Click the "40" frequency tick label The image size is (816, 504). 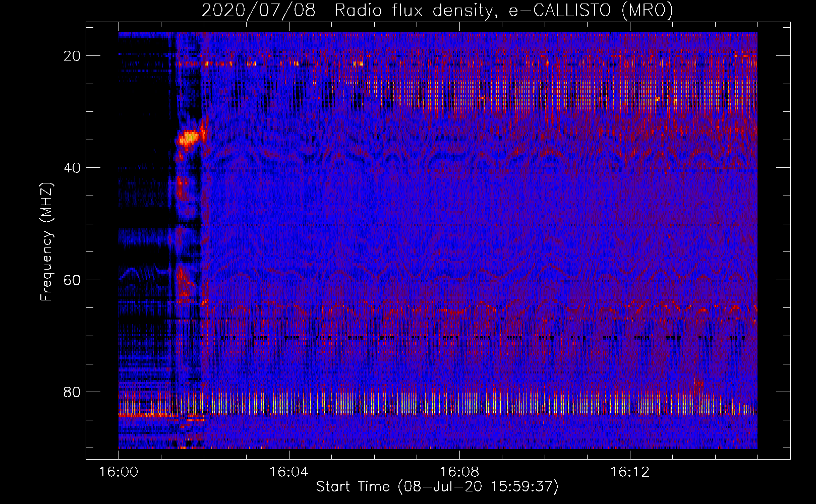pyautogui.click(x=73, y=168)
